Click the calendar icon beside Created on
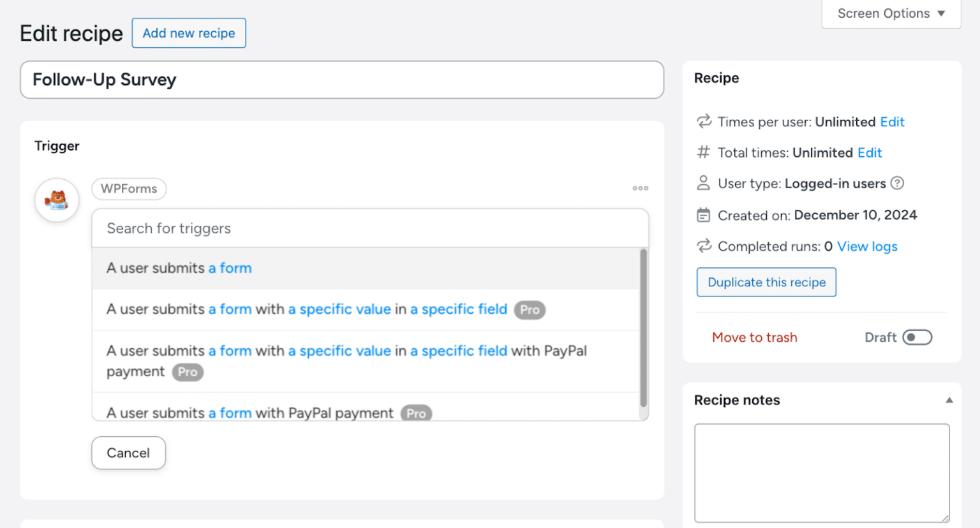 [x=703, y=215]
